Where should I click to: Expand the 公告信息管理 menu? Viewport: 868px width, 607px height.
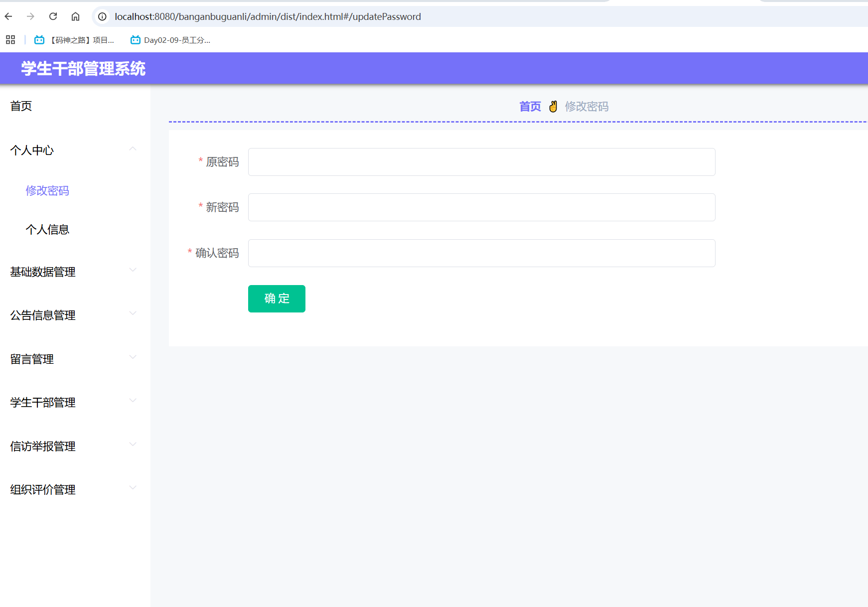point(75,315)
